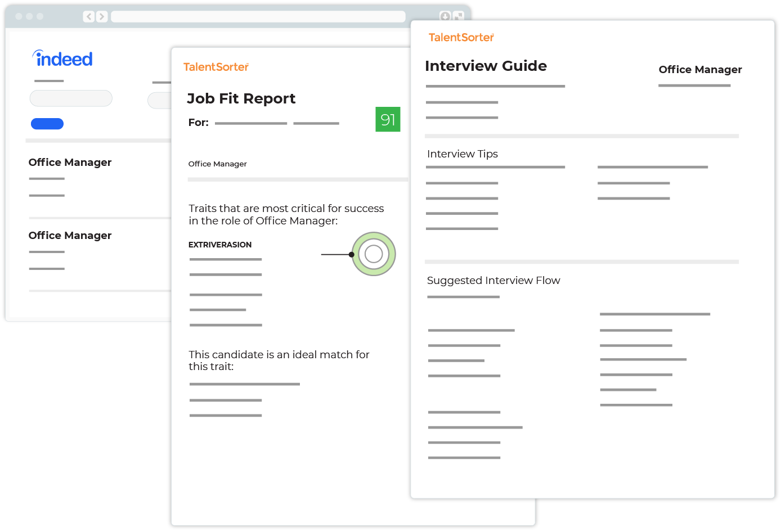Click the browser fullscreen expand icon
This screenshot has height=532, width=781.
point(459,16)
